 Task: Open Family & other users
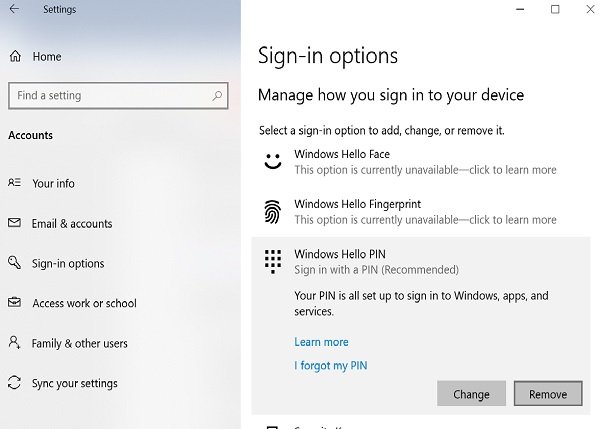[80, 343]
